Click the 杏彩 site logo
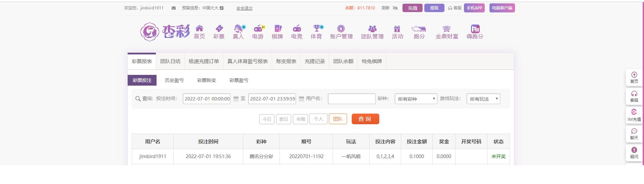This screenshot has width=644, height=184. [165, 32]
